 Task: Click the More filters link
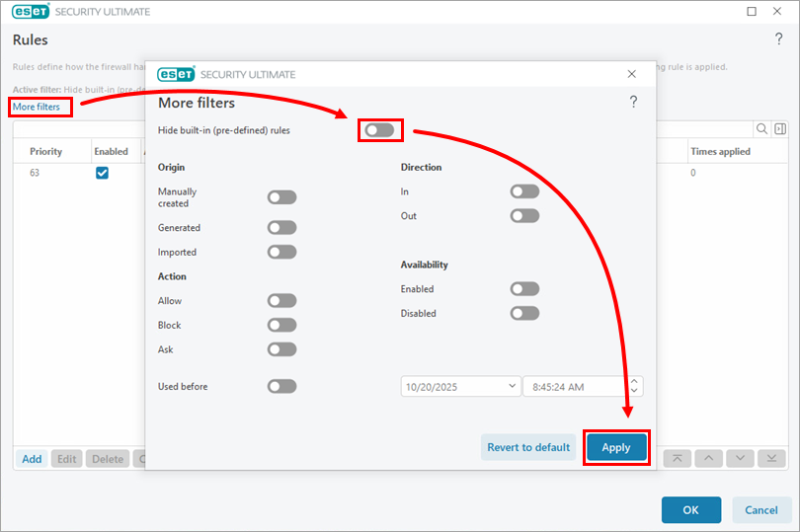[x=37, y=107]
